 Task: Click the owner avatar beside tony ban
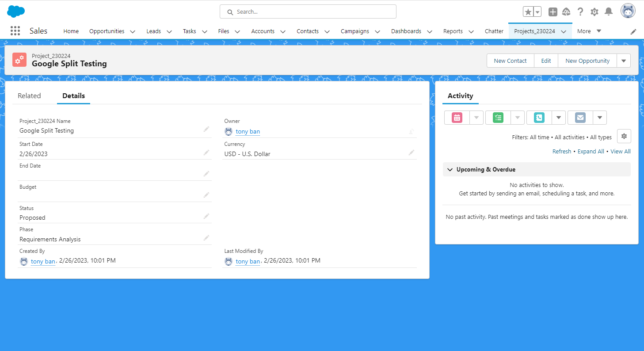coord(229,131)
